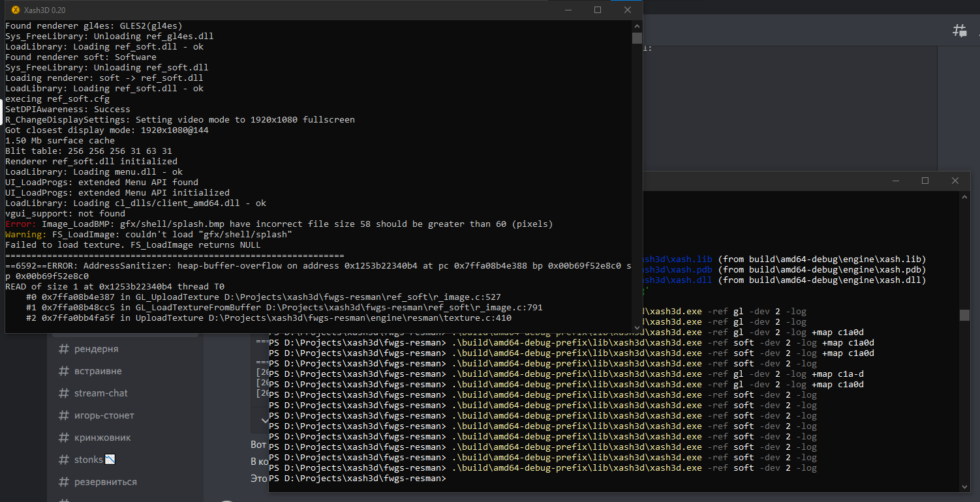Click line 'execing ref_soft.cfg'

(x=57, y=98)
